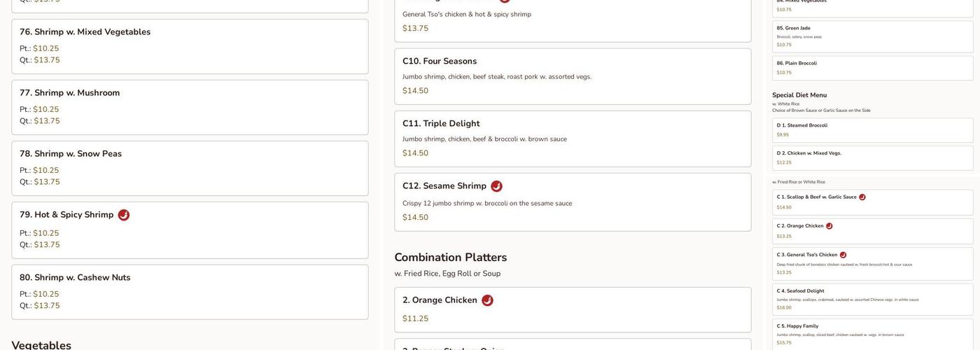Open the 77. Shrimp w. Mushroom item
The height and width of the screenshot is (350, 980).
coord(190,107)
